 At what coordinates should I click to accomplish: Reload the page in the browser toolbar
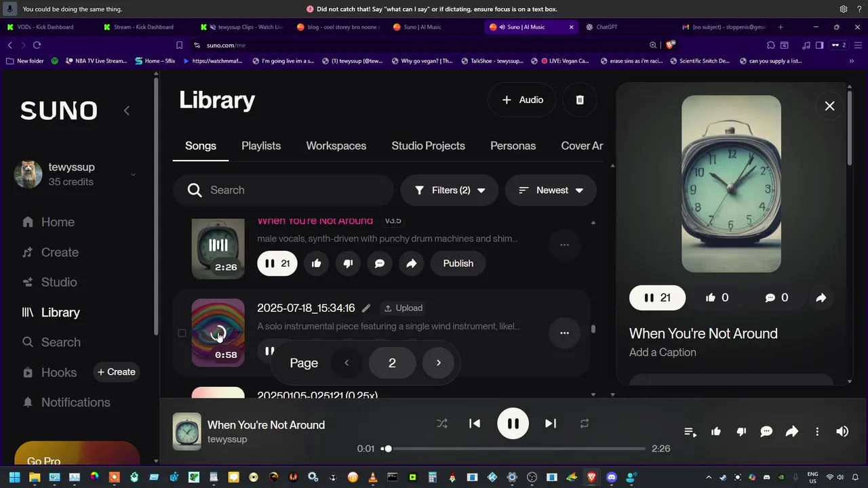click(x=37, y=45)
